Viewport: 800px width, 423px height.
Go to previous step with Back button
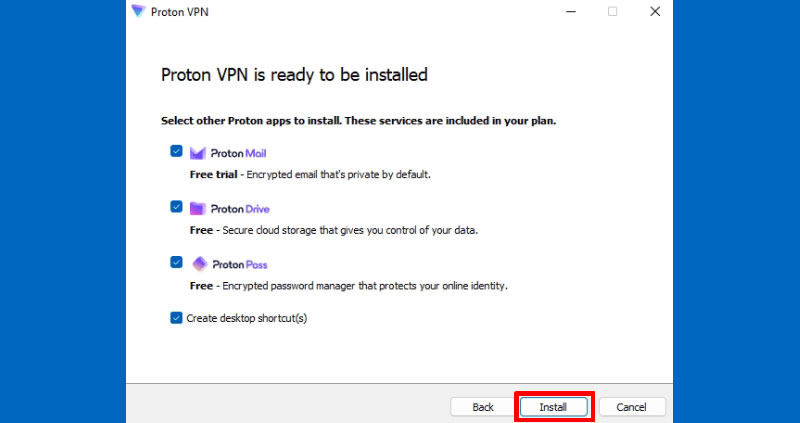pos(483,407)
